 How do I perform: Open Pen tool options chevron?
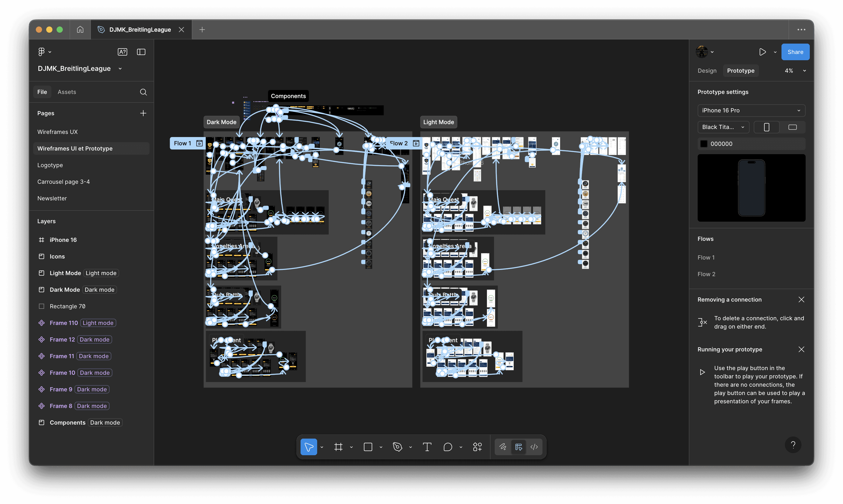[x=410, y=447]
